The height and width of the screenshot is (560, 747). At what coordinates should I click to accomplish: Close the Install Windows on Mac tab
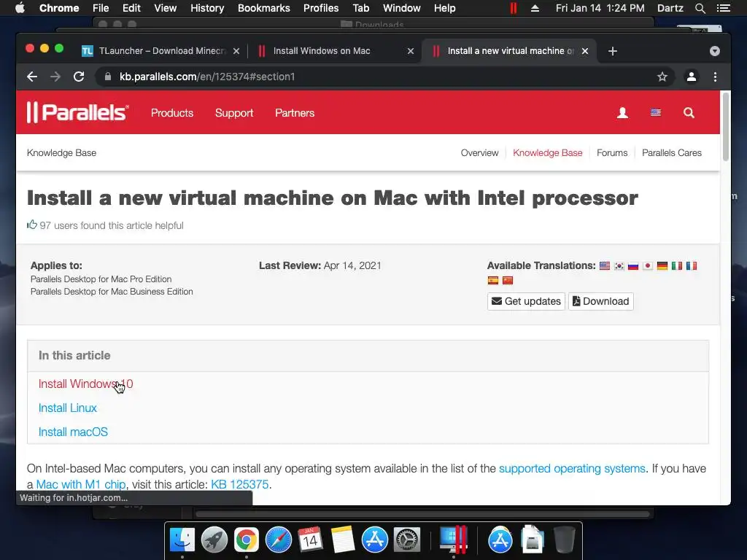(x=411, y=51)
